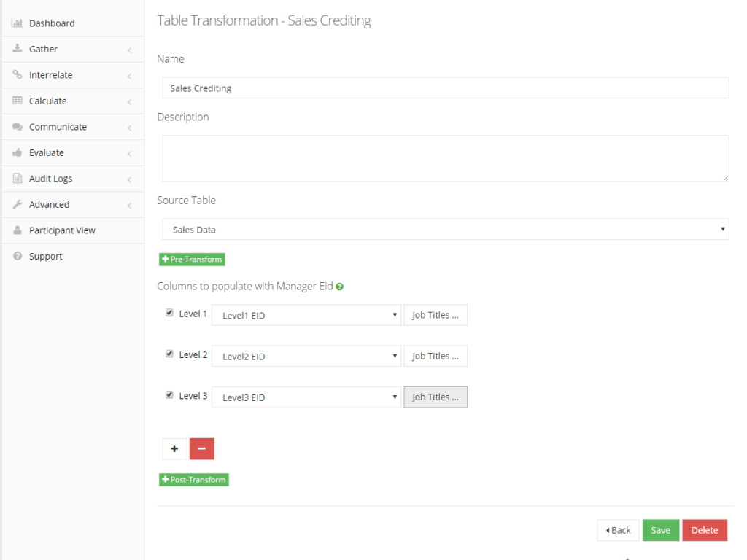The width and height of the screenshot is (747, 560).
Task: Click the Interrelate link icon
Action: 18,74
